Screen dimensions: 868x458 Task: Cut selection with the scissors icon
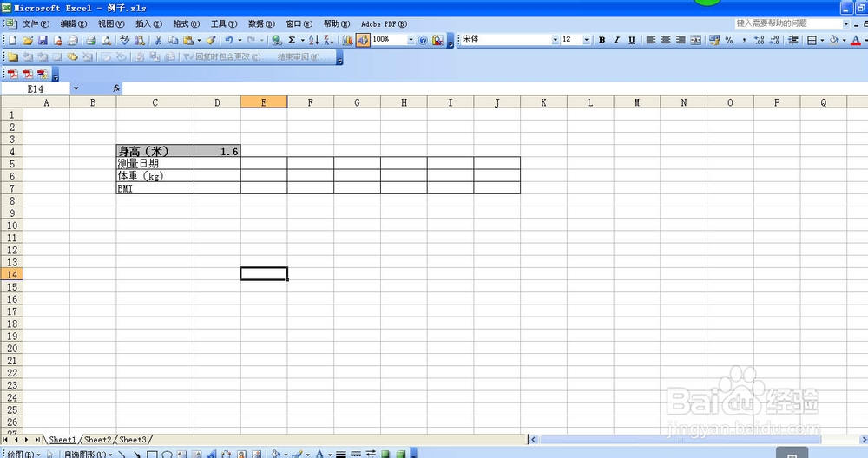(x=158, y=40)
